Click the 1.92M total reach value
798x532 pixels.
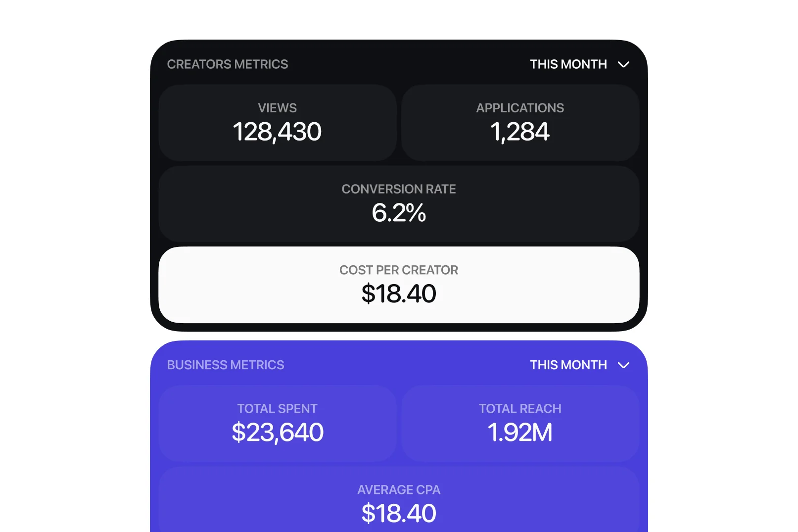[x=520, y=433]
